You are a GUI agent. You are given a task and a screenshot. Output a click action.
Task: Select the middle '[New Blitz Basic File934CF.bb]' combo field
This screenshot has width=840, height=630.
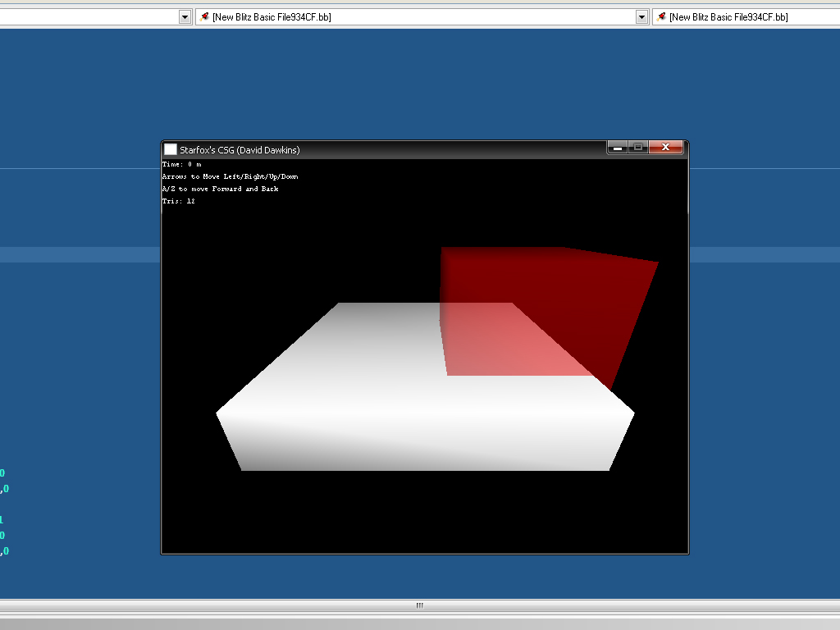click(x=410, y=16)
